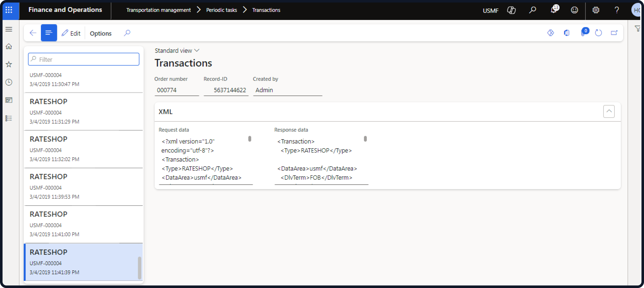Click the Request data scrollbar thumb

click(x=249, y=139)
